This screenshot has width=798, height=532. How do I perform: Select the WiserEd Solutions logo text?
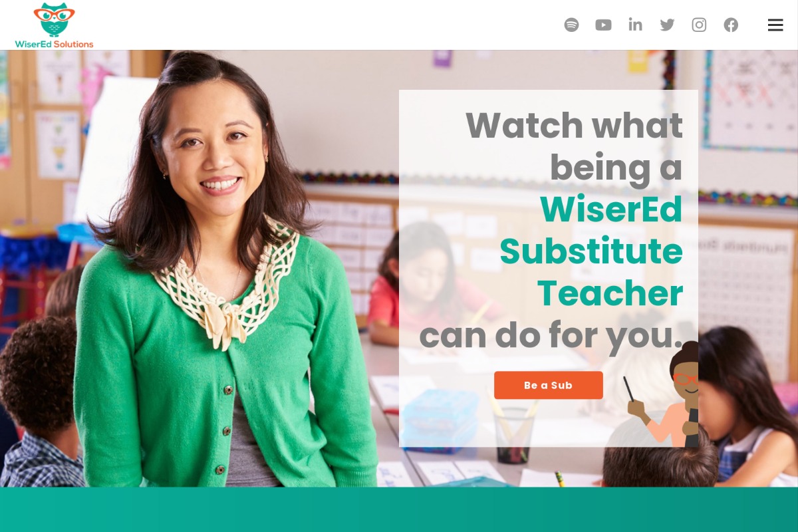[54, 45]
